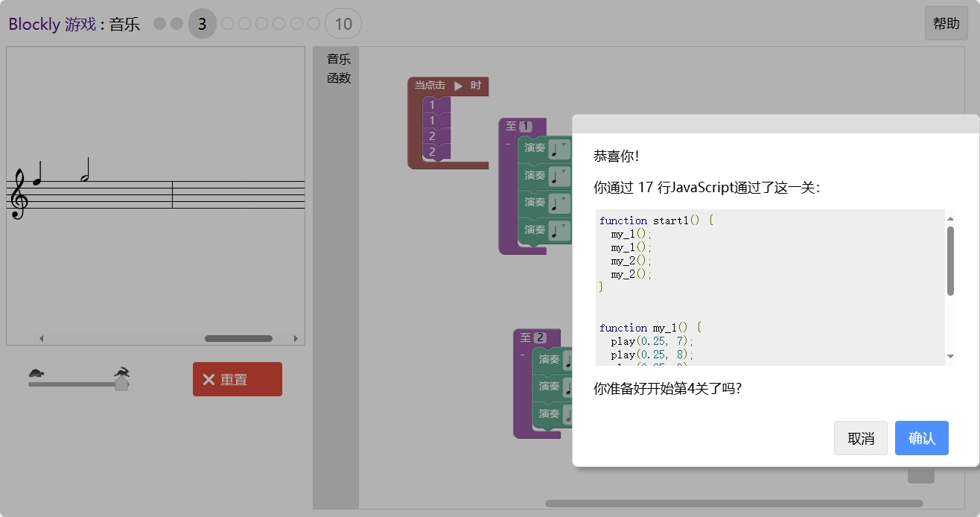Viewport: 980px width, 517px height.
Task: Click the treble clef on the staff
Action: point(17,194)
